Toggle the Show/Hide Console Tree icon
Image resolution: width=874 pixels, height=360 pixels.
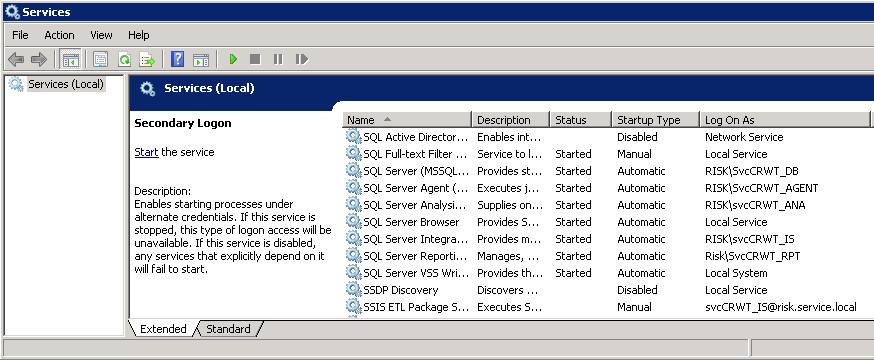click(x=71, y=59)
